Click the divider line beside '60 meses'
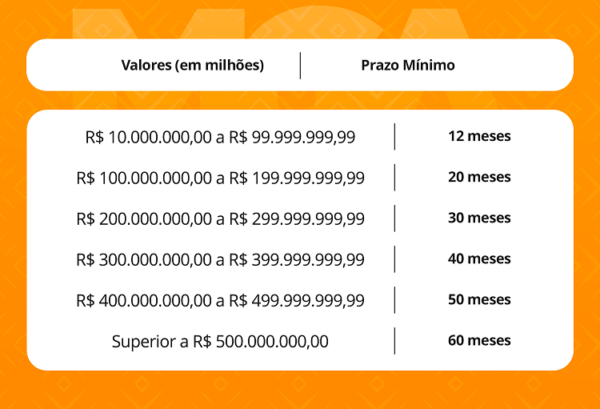 pos(395,341)
